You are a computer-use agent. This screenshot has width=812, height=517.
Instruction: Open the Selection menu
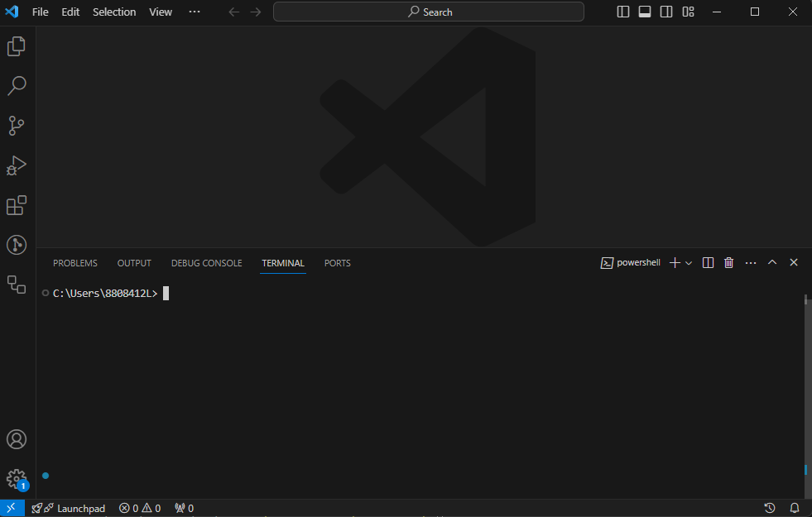point(114,12)
